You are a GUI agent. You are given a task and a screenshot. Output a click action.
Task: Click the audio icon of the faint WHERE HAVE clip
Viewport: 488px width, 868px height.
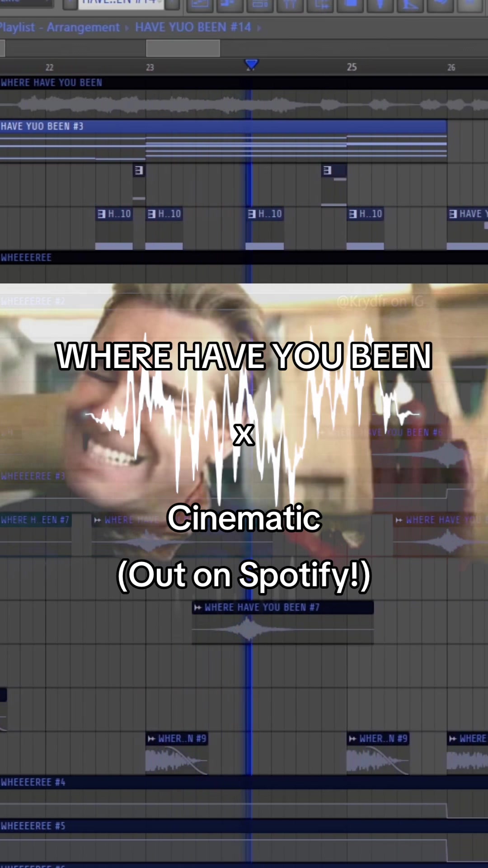point(98,520)
